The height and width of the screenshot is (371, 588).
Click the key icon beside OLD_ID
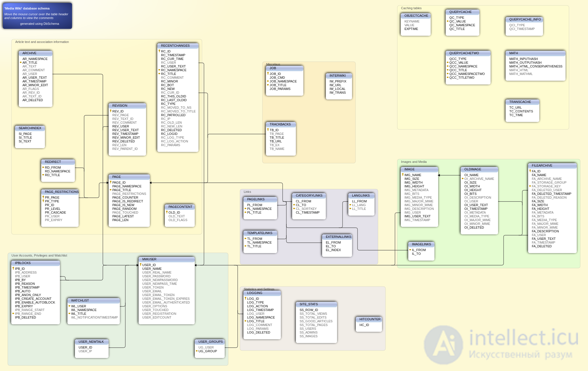167,212
